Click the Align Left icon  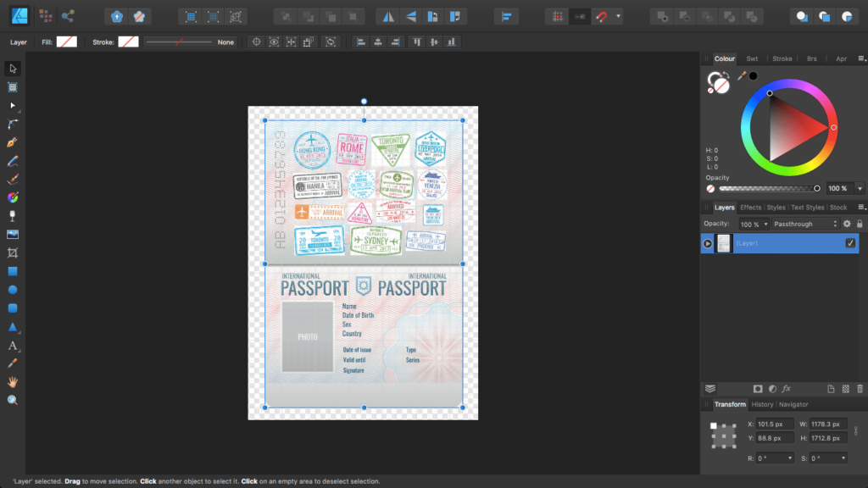pos(361,42)
